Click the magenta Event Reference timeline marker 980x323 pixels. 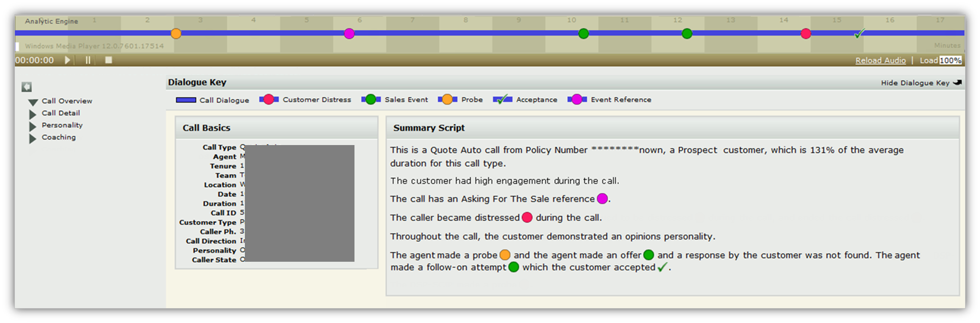pyautogui.click(x=349, y=34)
